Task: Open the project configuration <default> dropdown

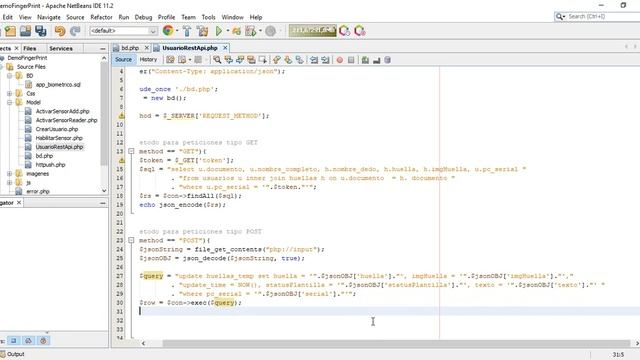Action: click(124, 31)
